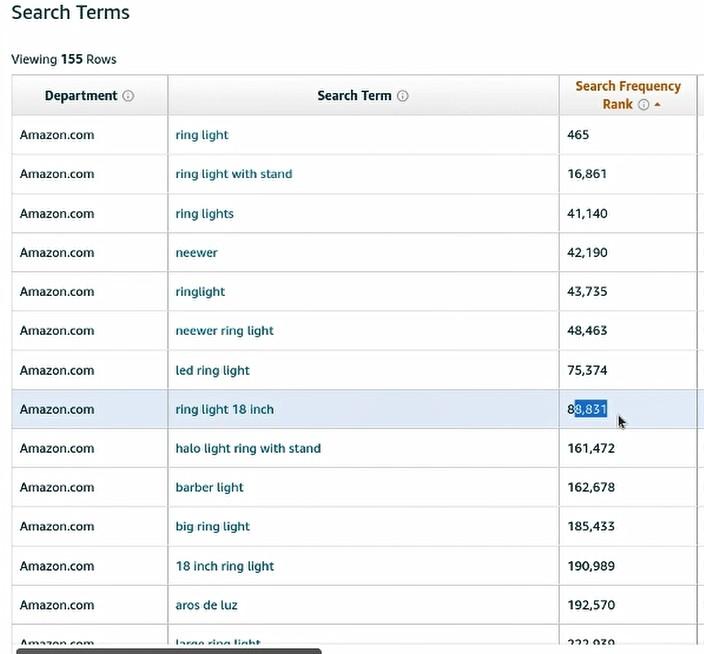
Task: Toggle the Search Frequency Rank sort arrow
Action: (x=657, y=105)
